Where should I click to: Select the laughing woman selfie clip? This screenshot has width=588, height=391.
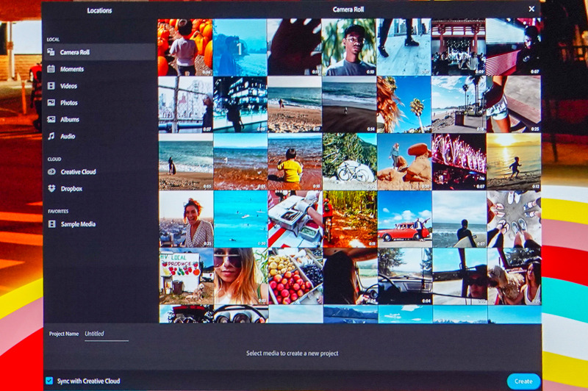coord(186,219)
